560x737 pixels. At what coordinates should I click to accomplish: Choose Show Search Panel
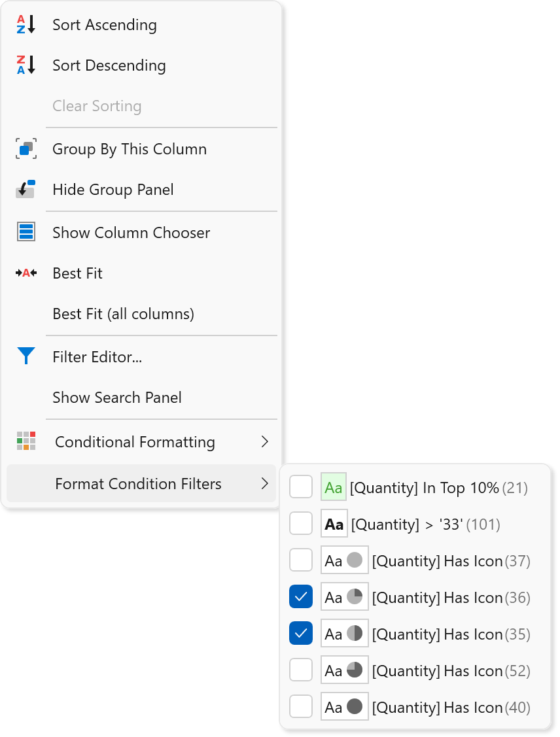(117, 398)
